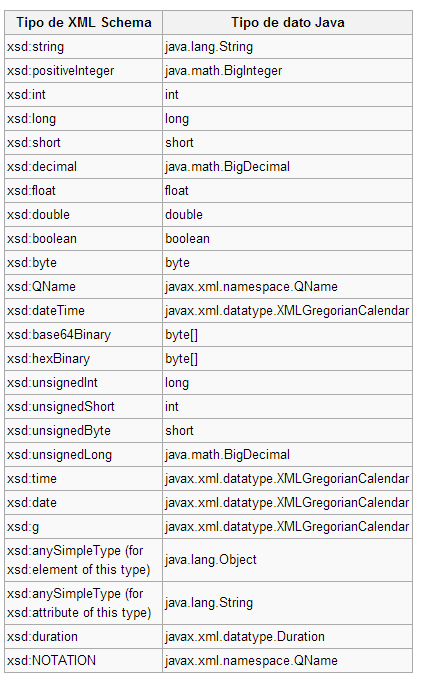This screenshot has width=422, height=681.
Task: Click the xsd:NOTATION cell
Action: [84, 660]
